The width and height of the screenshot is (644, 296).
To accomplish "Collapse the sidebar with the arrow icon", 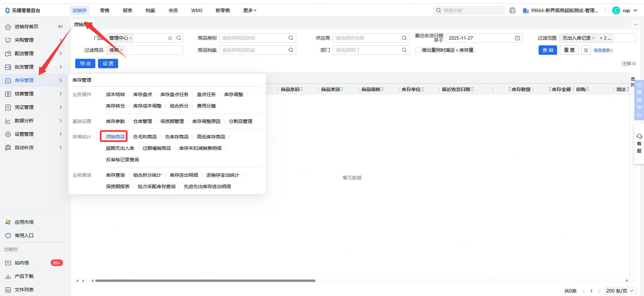I will [x=60, y=27].
